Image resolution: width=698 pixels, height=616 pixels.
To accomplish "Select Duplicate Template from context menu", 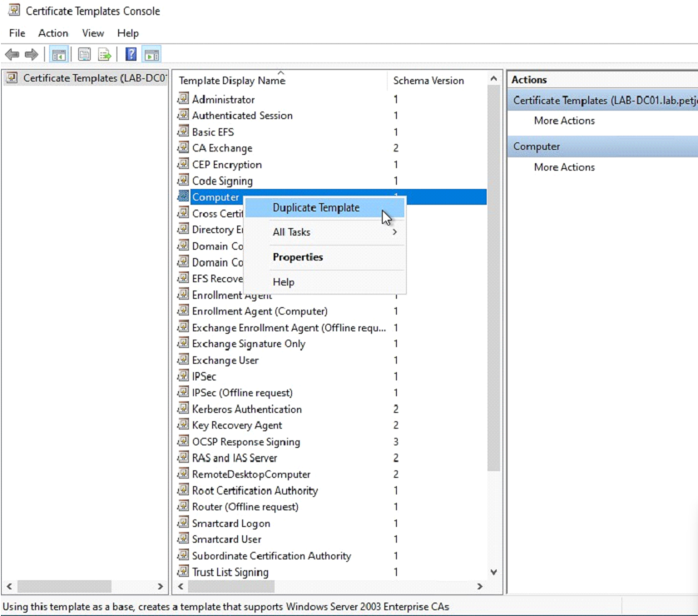I will (x=316, y=208).
